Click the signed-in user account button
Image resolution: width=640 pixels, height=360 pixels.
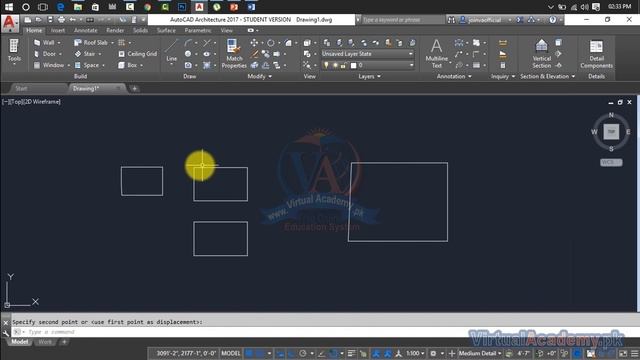(x=484, y=20)
